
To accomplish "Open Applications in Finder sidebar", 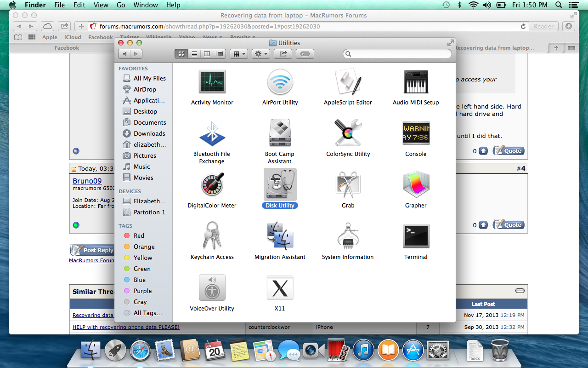I will coord(144,100).
